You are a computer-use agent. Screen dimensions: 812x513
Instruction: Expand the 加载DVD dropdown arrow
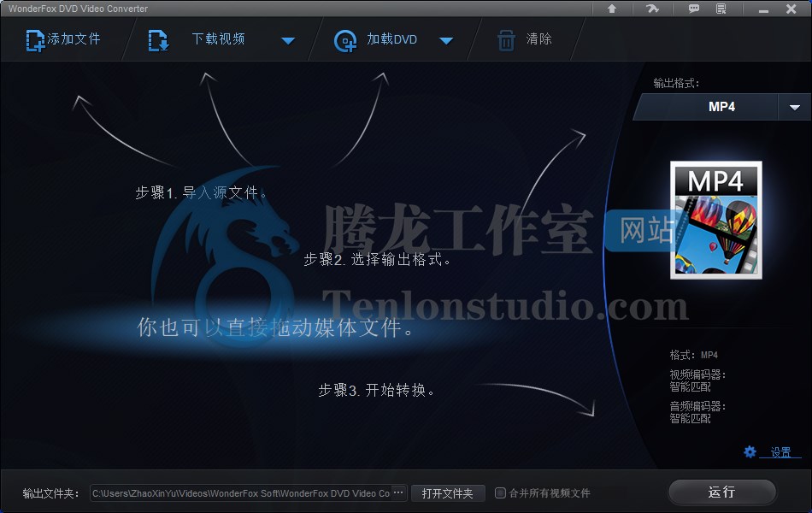point(446,40)
